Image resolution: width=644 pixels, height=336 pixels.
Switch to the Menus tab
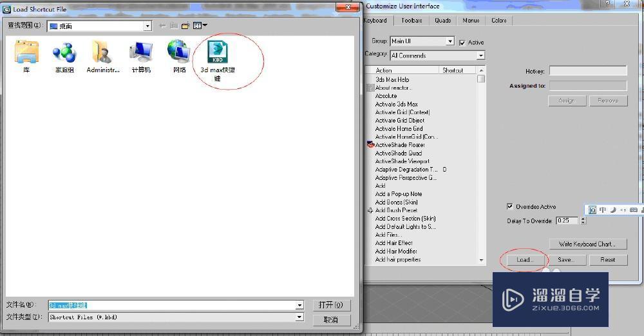click(471, 21)
